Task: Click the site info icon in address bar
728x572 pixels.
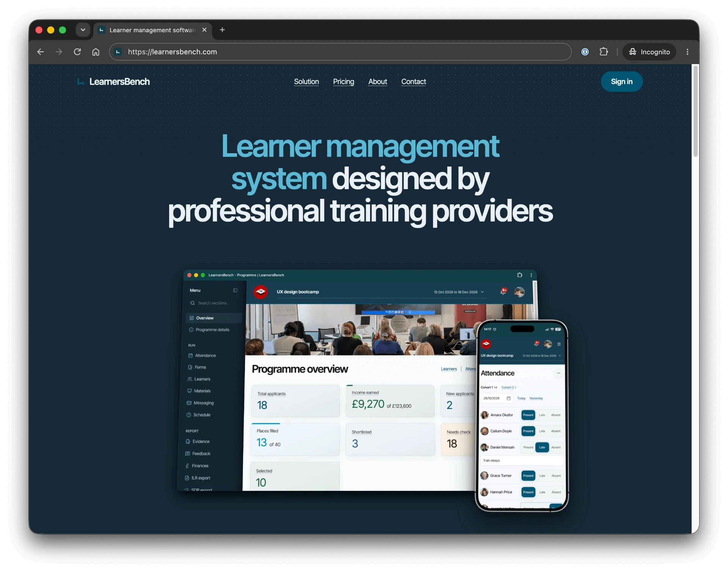Action: (x=118, y=52)
